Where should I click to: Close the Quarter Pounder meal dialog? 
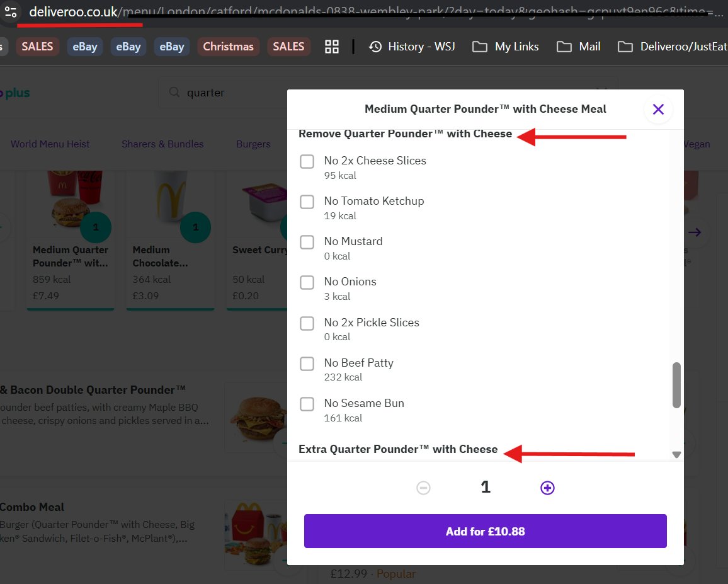pyautogui.click(x=658, y=109)
